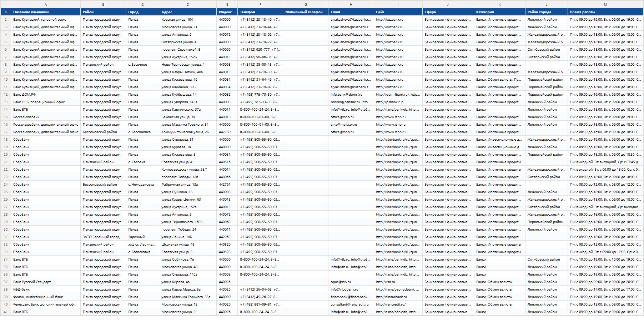The height and width of the screenshot is (322, 644).
Task: Open the "http://finambank.ru" site cell
Action: (398, 297)
